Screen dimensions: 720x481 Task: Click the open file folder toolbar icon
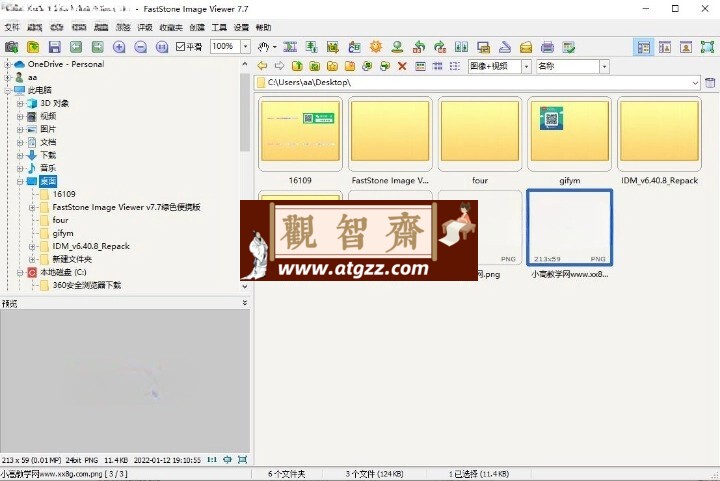pyautogui.click(x=33, y=47)
